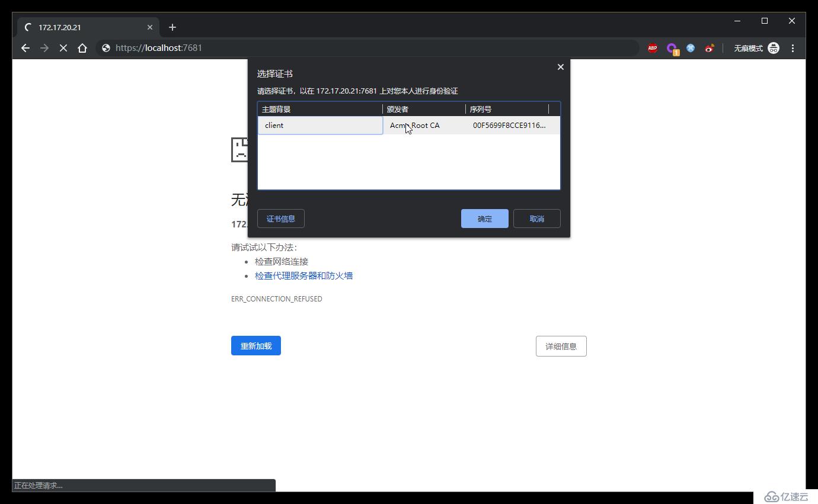Screen dimensions: 818x504
Task: Go back to the previous page
Action: [25, 48]
